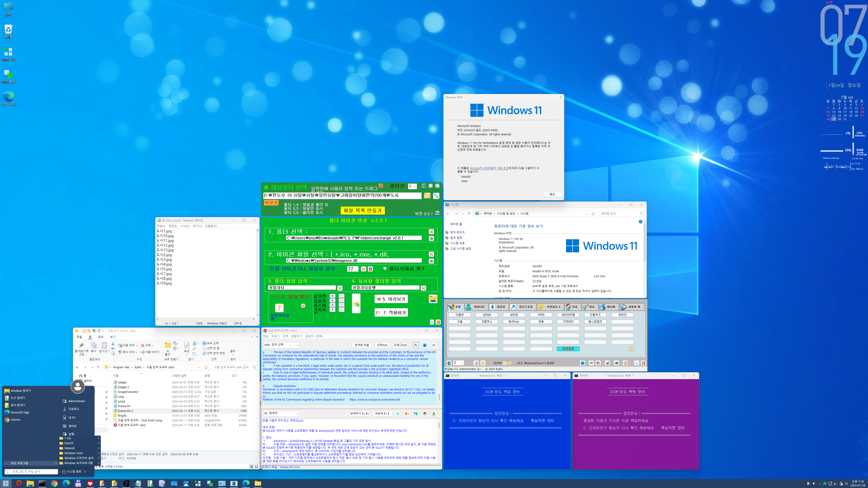Open 이동 위치 dropdown in Explorer ribbon

click(128, 345)
